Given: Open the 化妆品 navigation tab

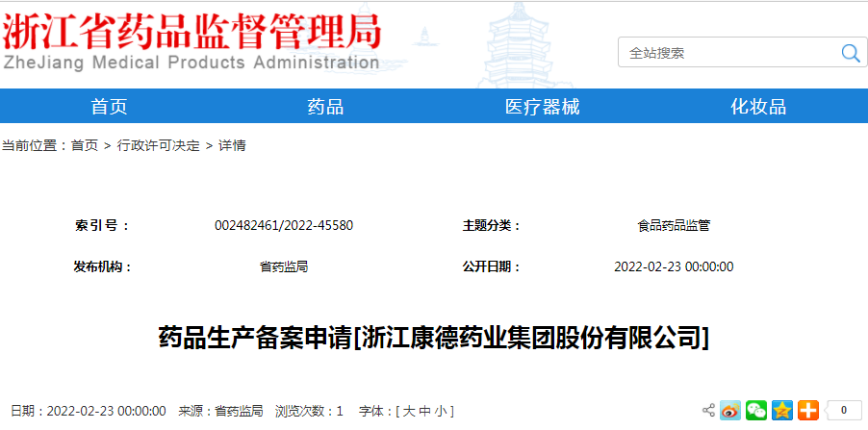Looking at the screenshot, I should coord(758,106).
